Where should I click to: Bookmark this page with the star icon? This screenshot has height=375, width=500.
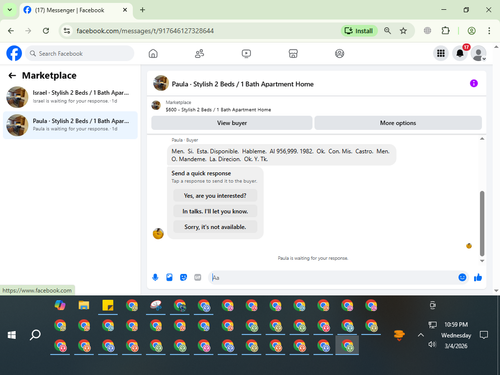click(x=403, y=31)
